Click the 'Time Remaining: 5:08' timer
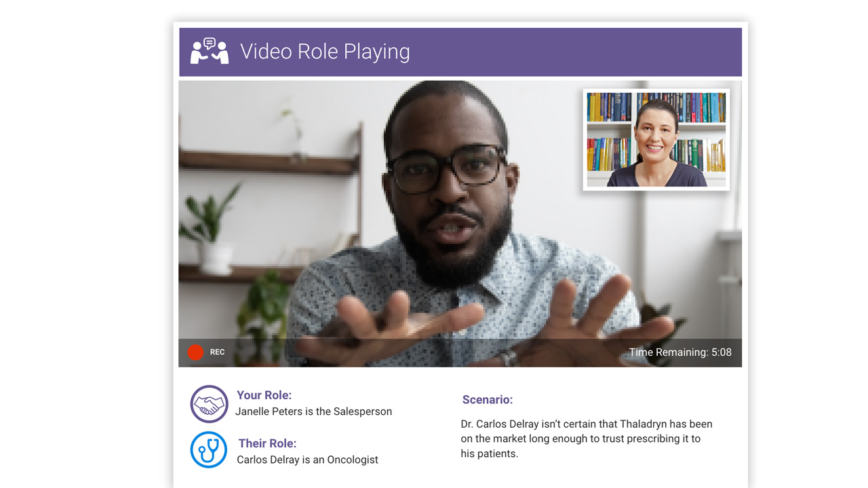This screenshot has height=488, width=868. (x=680, y=352)
